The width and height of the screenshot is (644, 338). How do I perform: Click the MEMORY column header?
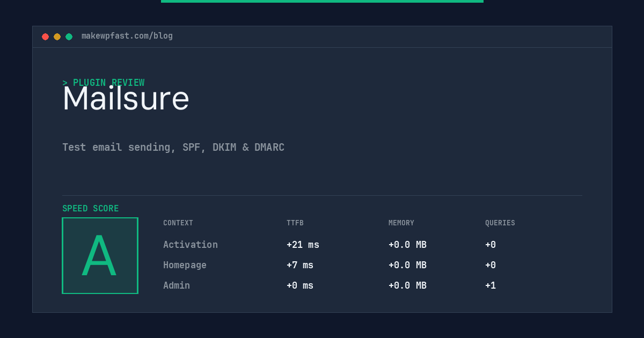(x=401, y=223)
